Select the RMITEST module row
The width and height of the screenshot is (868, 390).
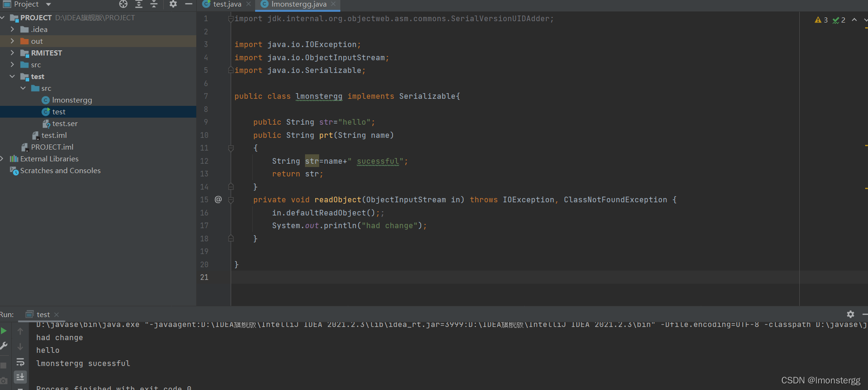98,53
